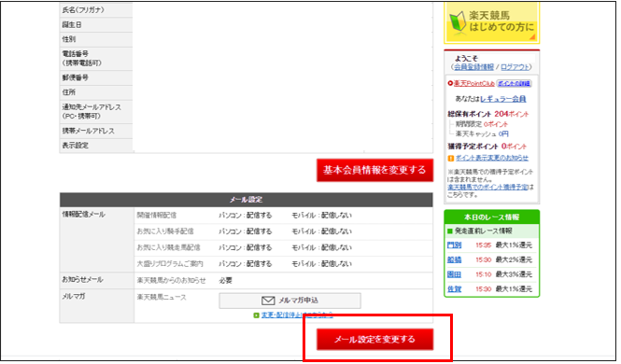The image size is (621, 364).
Task: Click the green square icon beside 変更・配信停止
Action: 256,315
